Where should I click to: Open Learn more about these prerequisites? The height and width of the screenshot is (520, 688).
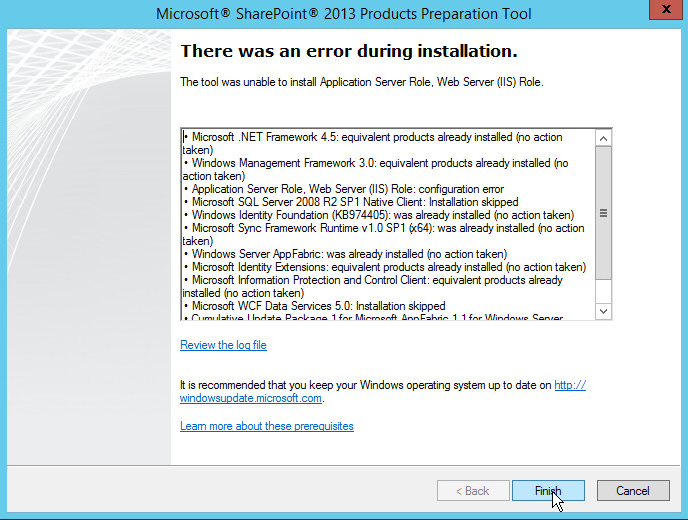coord(266,426)
